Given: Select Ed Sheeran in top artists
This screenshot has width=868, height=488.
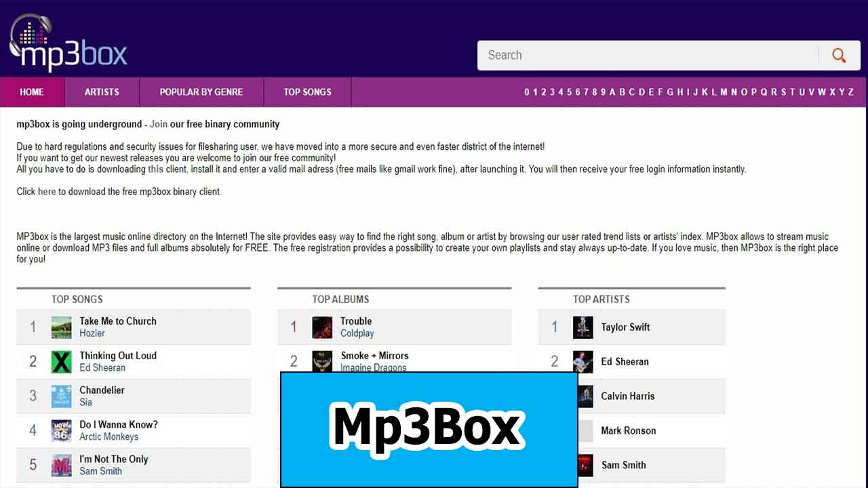Looking at the screenshot, I should 625,362.
